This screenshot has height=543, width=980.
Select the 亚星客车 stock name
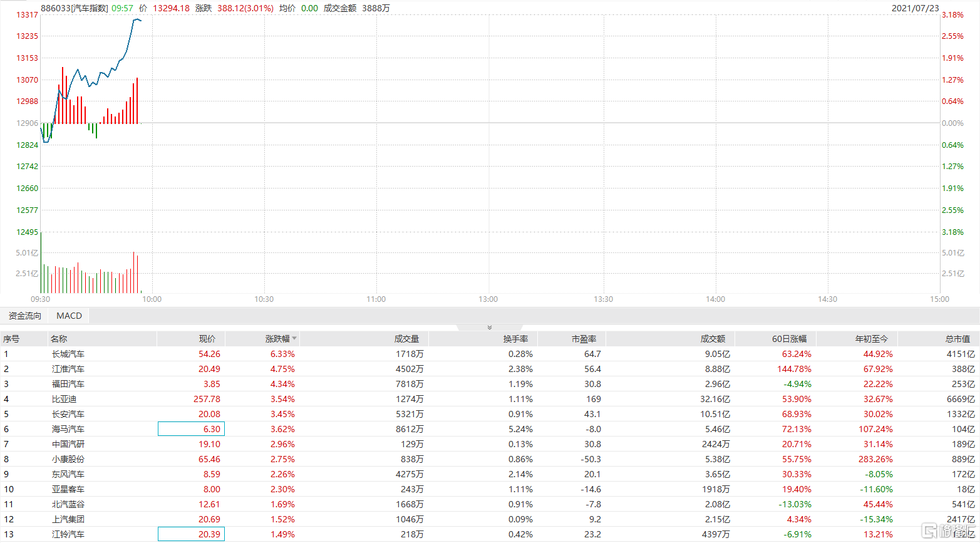(x=68, y=489)
